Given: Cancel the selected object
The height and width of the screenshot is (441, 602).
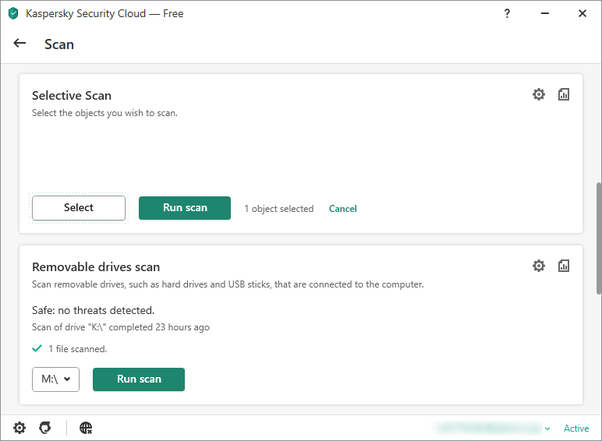Looking at the screenshot, I should point(342,208).
